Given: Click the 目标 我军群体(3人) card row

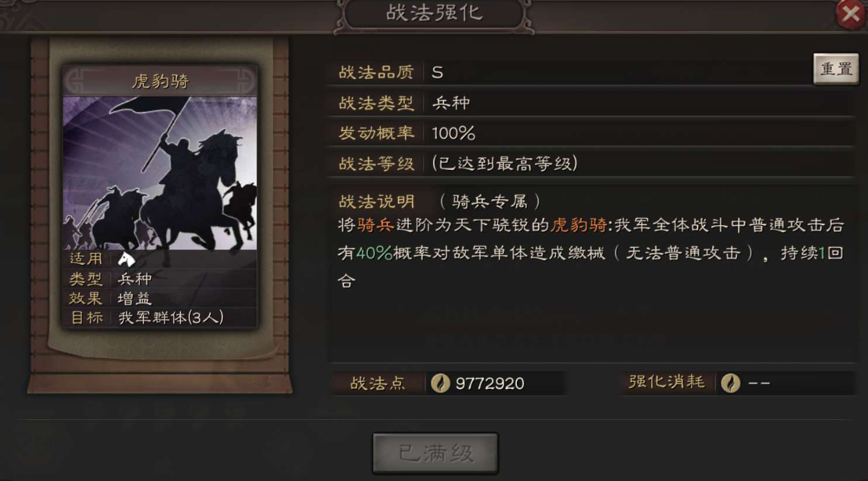Looking at the screenshot, I should click(x=160, y=317).
